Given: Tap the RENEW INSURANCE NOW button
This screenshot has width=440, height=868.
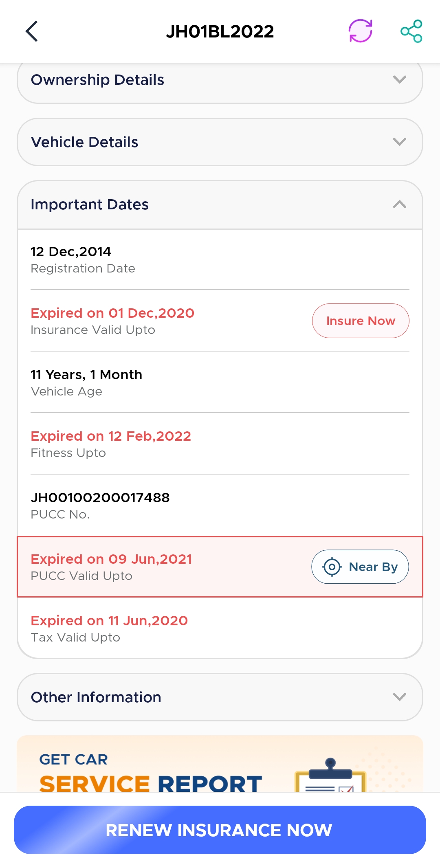Looking at the screenshot, I should 220,830.
